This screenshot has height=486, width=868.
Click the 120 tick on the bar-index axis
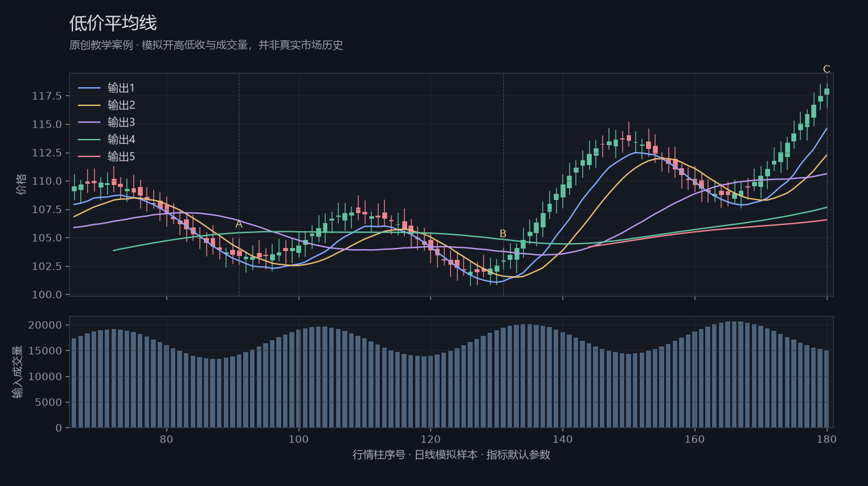(x=430, y=439)
